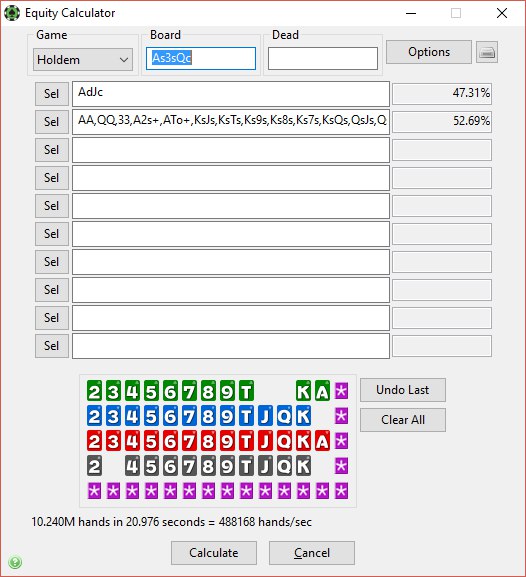Open the green help icon
The width and height of the screenshot is (526, 577).
pyautogui.click(x=15, y=562)
